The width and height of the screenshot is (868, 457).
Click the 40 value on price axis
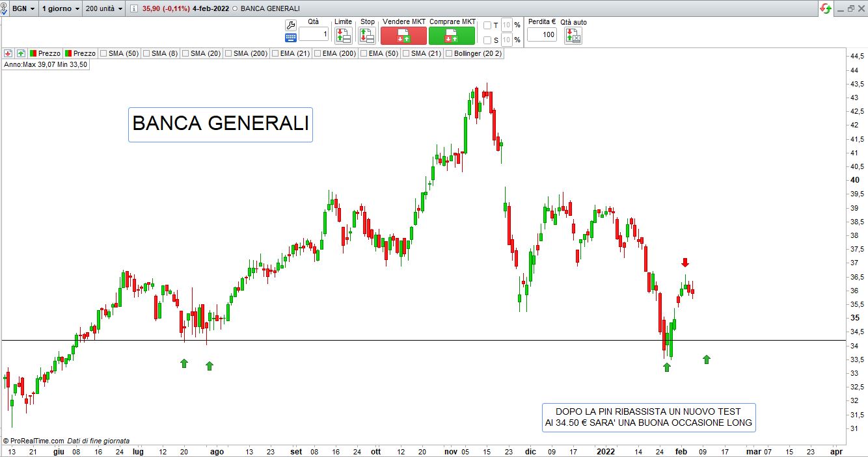click(854, 180)
